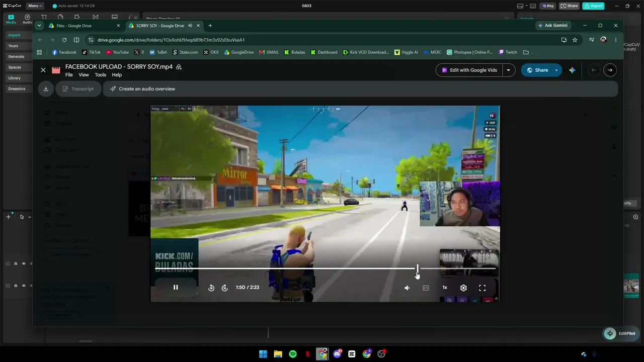The height and width of the screenshot is (362, 644).
Task: Open a new Chrome tab
Action: (210, 26)
